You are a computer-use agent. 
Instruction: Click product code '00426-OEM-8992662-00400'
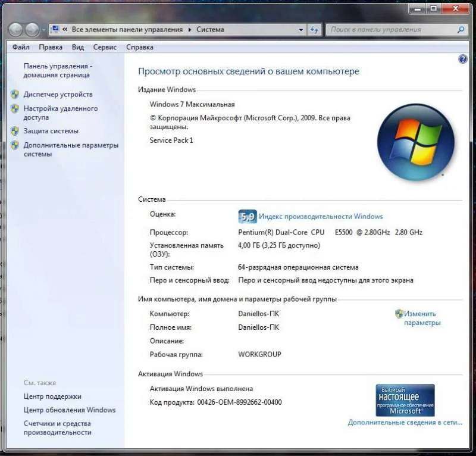click(x=240, y=402)
